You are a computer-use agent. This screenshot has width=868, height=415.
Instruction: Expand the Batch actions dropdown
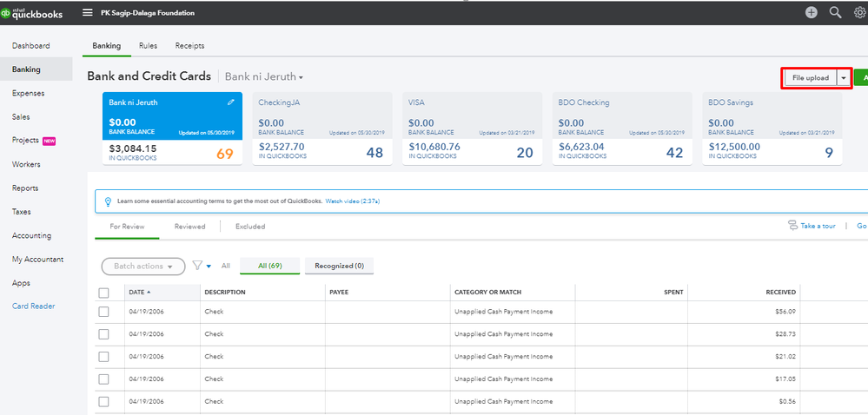(x=143, y=267)
